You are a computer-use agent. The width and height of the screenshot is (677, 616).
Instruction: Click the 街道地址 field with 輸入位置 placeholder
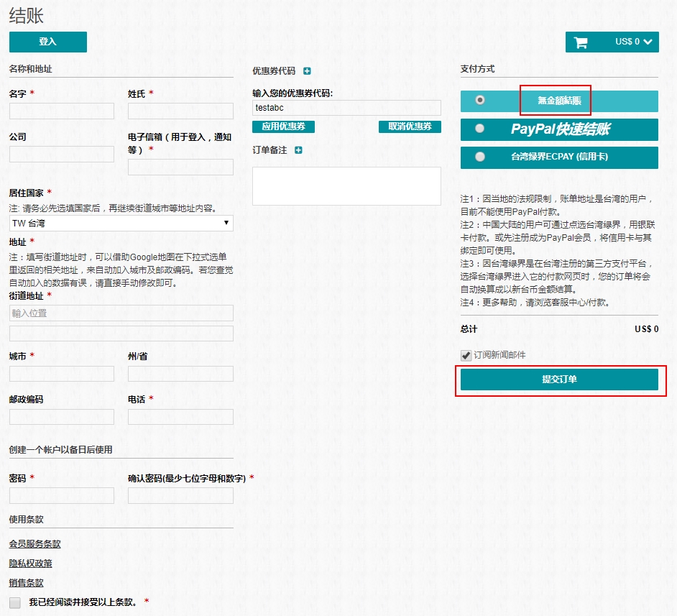[121, 313]
